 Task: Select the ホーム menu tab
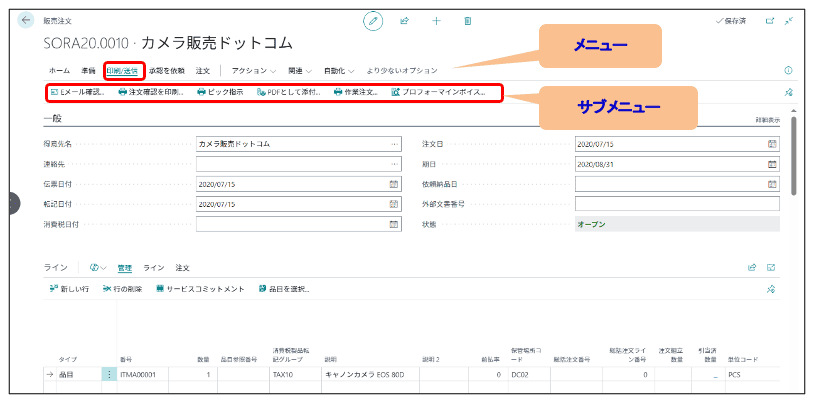click(x=59, y=71)
